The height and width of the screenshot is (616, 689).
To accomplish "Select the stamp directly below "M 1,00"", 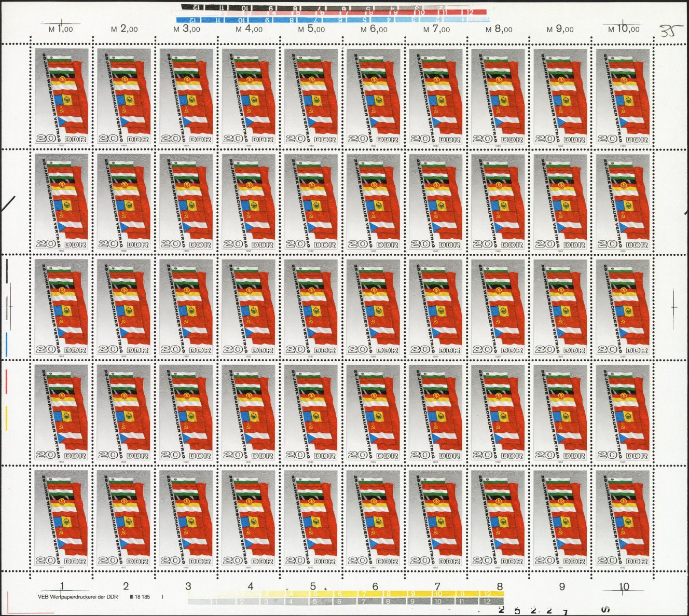I will pos(61,97).
